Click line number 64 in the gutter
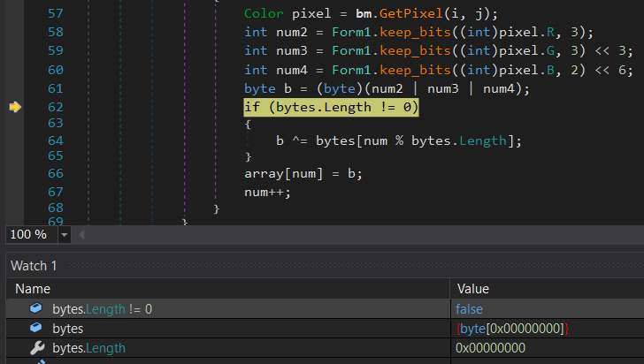644x364 pixels. (56, 140)
